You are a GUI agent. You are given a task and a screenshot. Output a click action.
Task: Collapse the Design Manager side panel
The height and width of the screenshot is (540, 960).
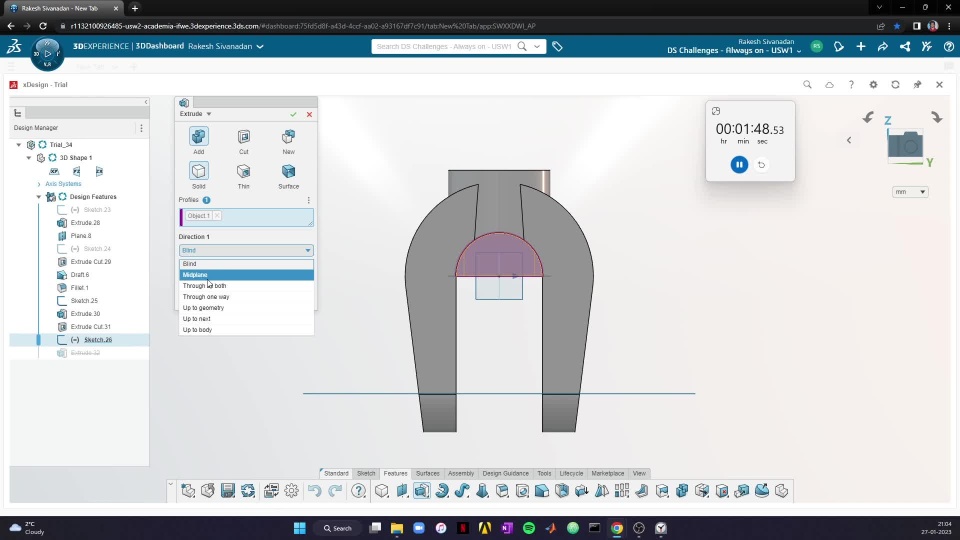146,102
